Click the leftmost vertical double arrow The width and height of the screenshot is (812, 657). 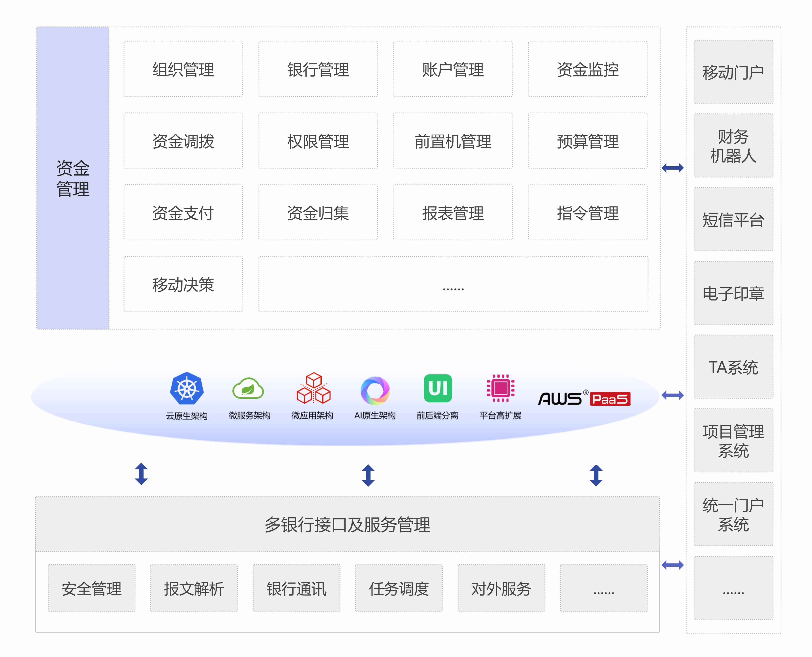141,473
